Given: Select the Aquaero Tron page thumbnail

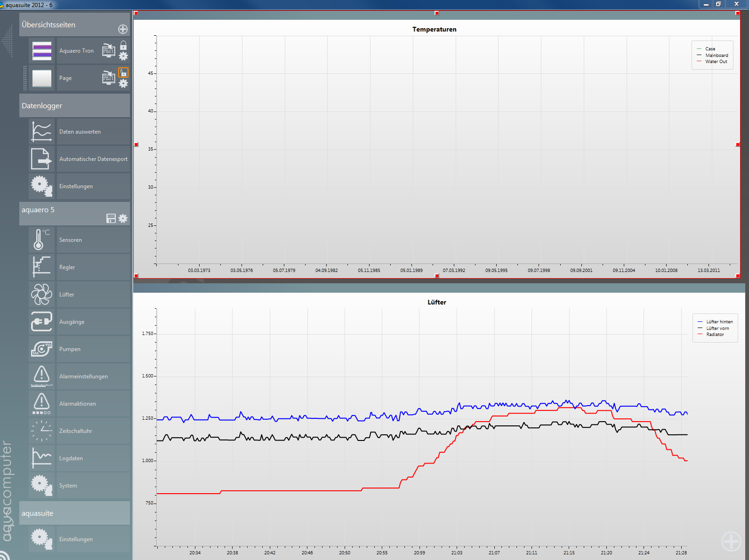Looking at the screenshot, I should (42, 51).
